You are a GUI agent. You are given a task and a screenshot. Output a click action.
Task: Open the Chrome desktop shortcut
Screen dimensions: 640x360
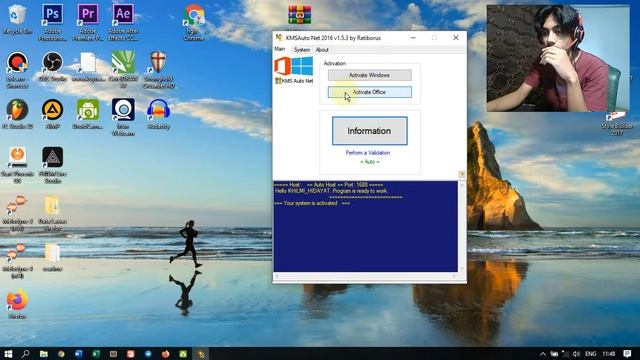(x=194, y=21)
